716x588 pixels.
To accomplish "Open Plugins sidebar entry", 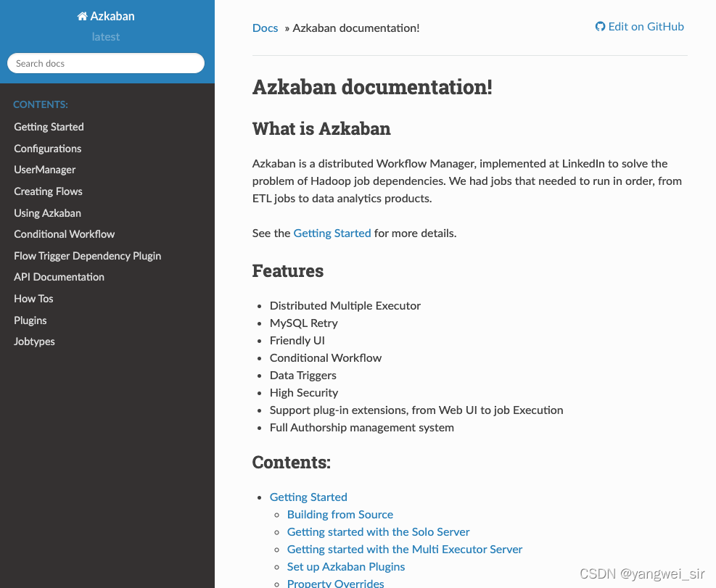I will tap(30, 320).
